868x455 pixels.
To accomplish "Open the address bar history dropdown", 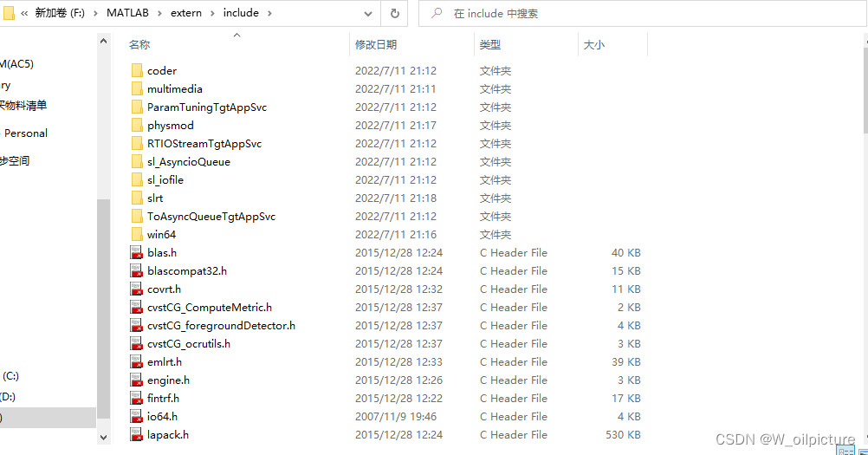I will [x=368, y=14].
